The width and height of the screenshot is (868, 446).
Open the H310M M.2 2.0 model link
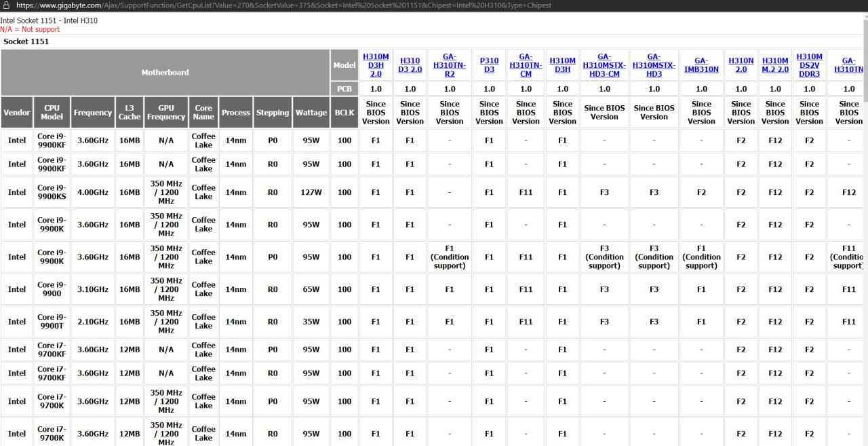(x=775, y=65)
